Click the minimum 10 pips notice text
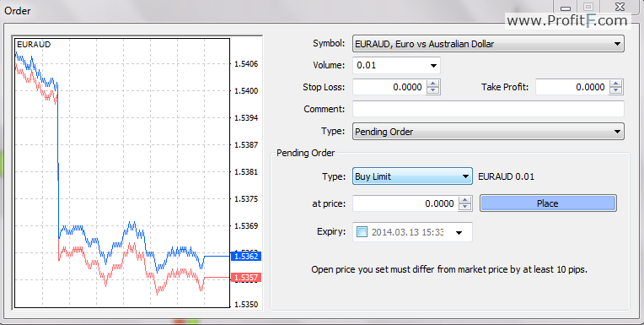644x325 pixels. coord(449,270)
